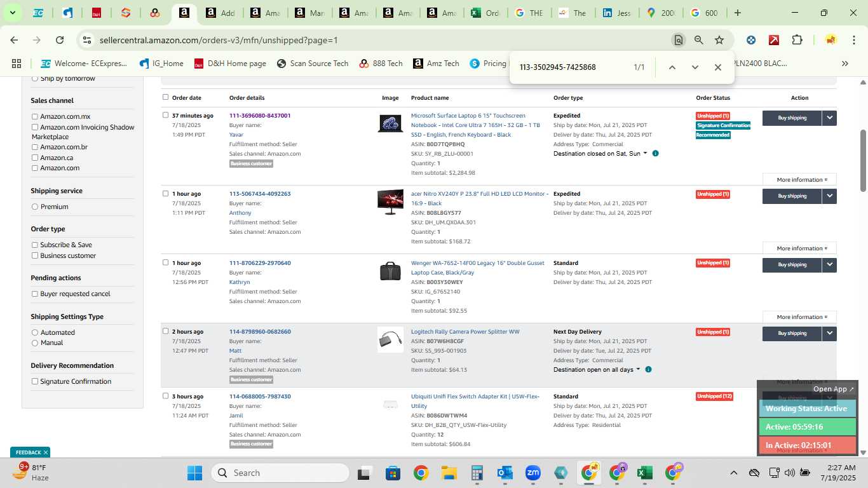Go to previous find result arrow
The width and height of the screenshot is (868, 488).
(x=672, y=67)
